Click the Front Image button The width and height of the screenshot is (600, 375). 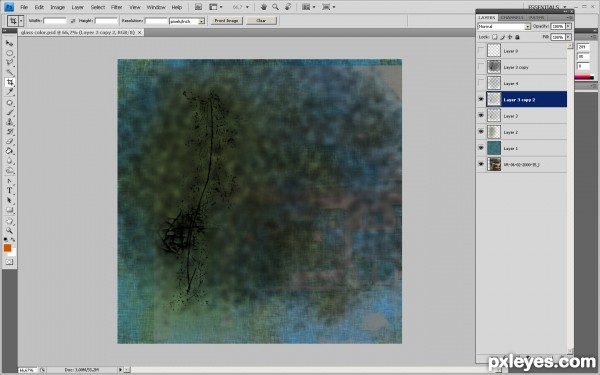pyautogui.click(x=227, y=21)
